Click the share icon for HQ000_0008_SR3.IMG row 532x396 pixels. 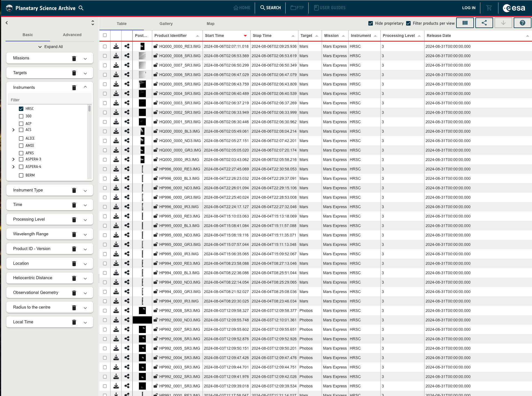127,56
